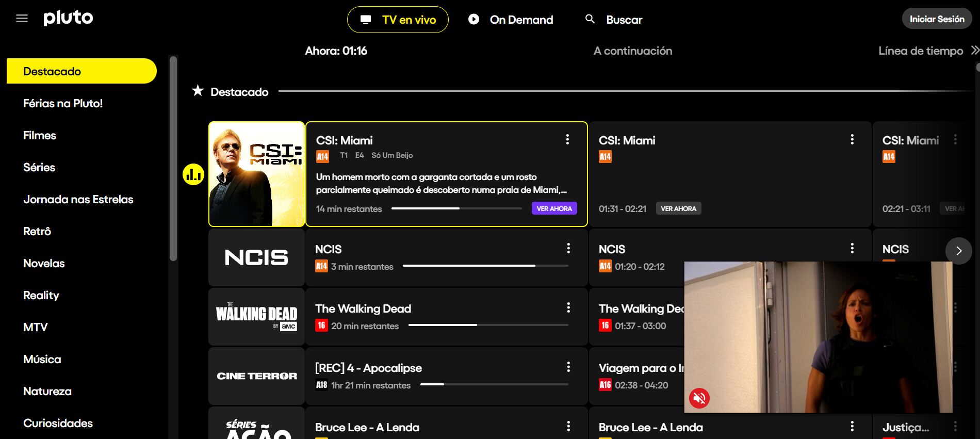Select Filmes category

[40, 135]
